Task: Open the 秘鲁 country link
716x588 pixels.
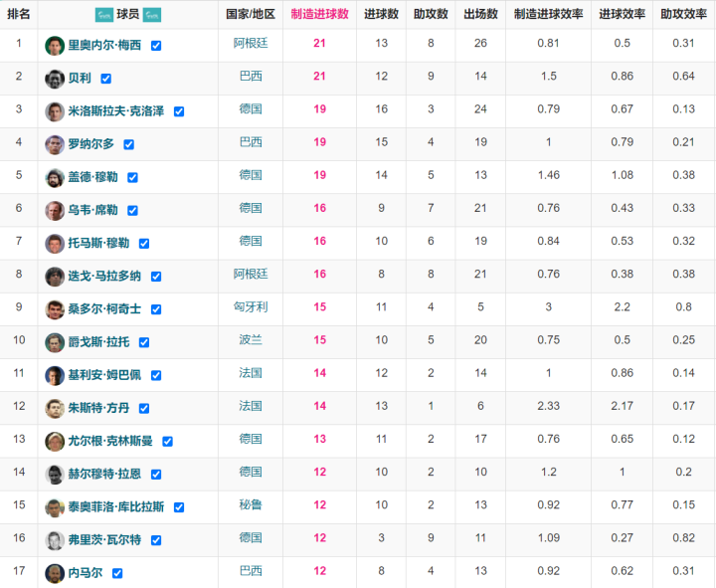Action: pos(251,505)
